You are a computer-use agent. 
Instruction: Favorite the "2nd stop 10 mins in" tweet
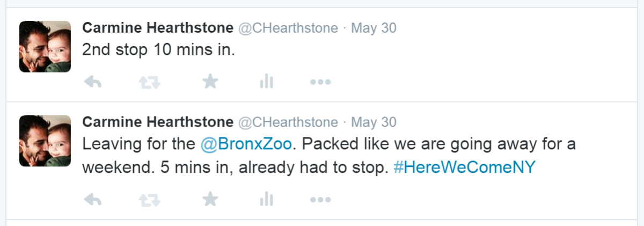210,82
